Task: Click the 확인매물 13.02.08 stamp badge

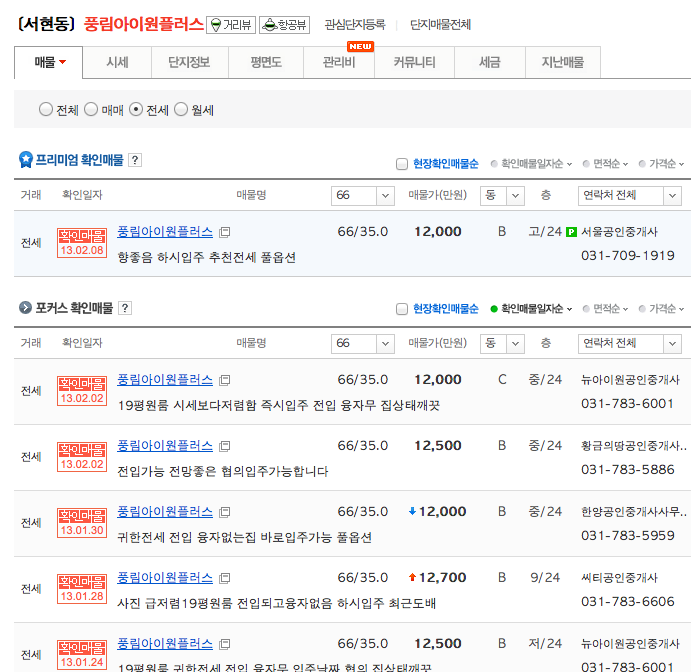Action: 82,243
